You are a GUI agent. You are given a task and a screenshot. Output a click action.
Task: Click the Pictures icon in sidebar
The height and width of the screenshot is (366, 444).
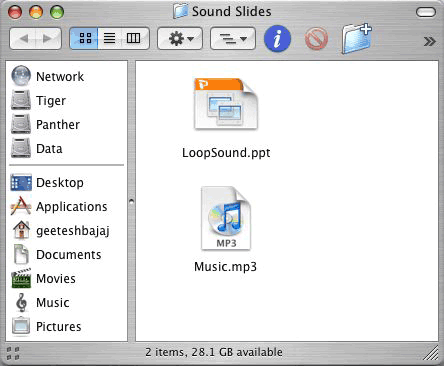tap(21, 326)
